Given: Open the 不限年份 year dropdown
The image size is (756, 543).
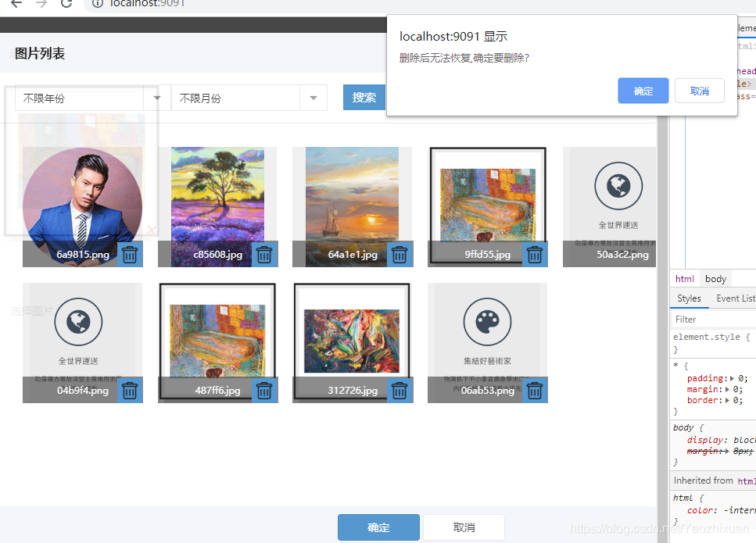Looking at the screenshot, I should click(x=92, y=98).
